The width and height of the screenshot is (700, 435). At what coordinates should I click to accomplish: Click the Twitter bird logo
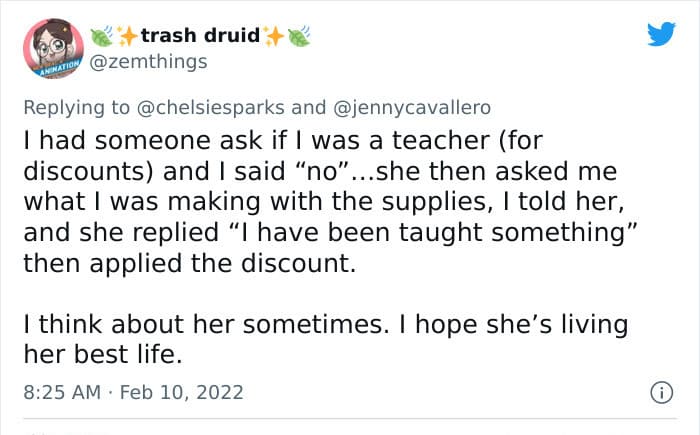661,36
